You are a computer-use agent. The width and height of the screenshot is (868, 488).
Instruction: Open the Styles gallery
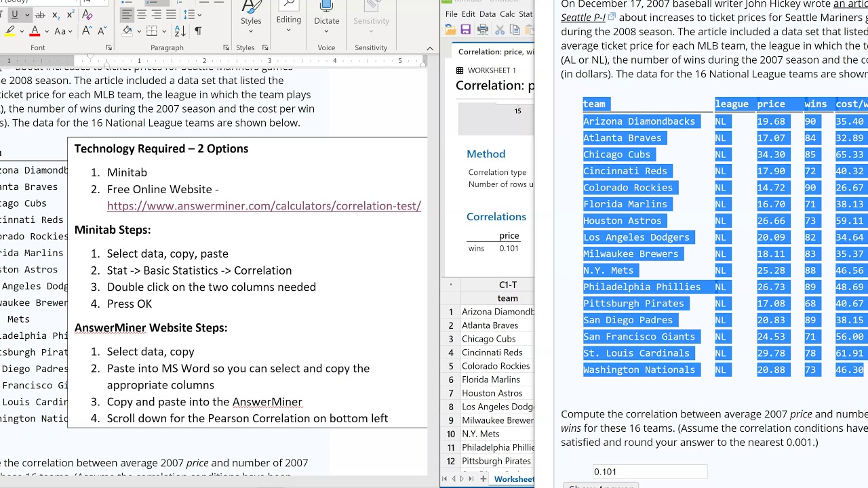pyautogui.click(x=251, y=16)
